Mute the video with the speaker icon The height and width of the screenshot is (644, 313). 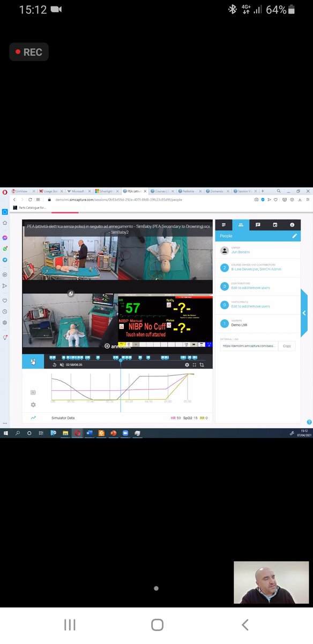tap(62, 365)
